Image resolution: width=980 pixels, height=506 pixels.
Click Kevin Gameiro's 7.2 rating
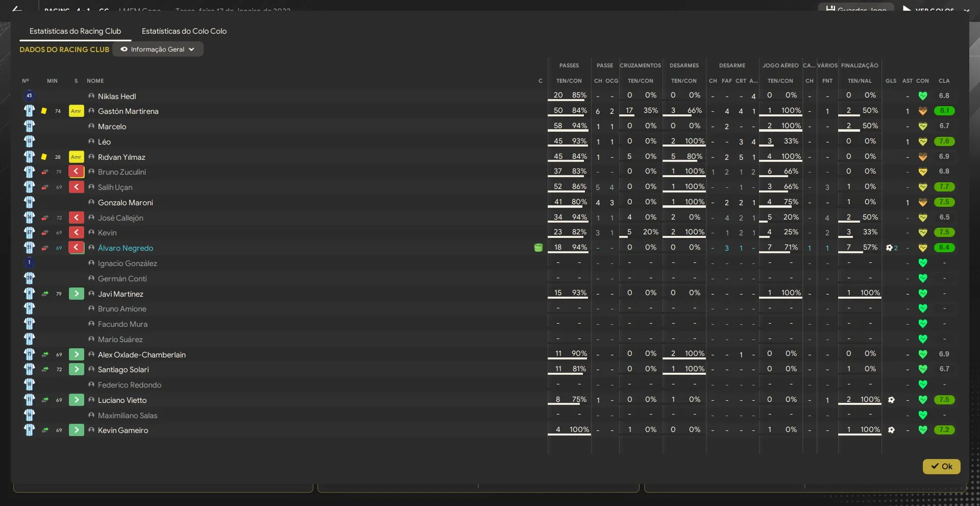click(x=944, y=430)
